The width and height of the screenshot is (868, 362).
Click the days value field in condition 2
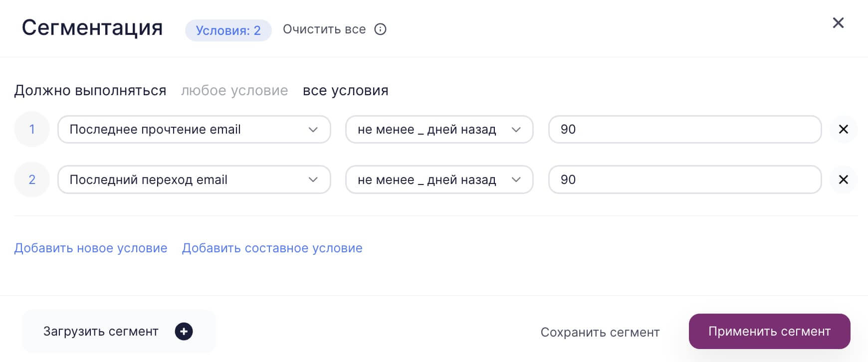click(685, 180)
